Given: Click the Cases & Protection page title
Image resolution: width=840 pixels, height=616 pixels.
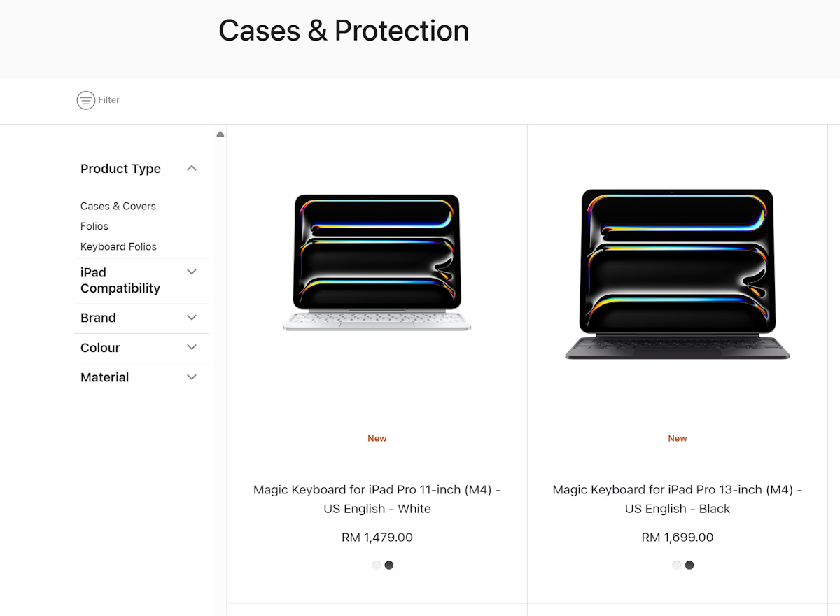Looking at the screenshot, I should coord(344,31).
